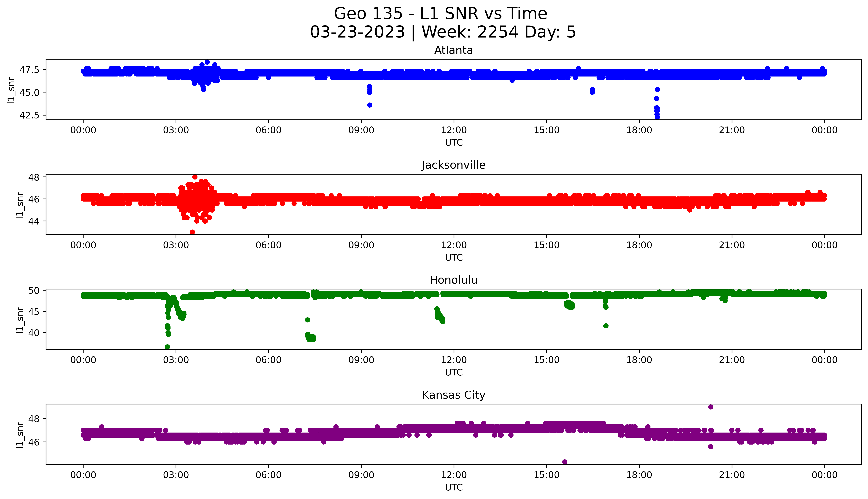Screen dimensions: 868x499
Task: Select the 'Atlanta' subplot title
Action: 453,50
